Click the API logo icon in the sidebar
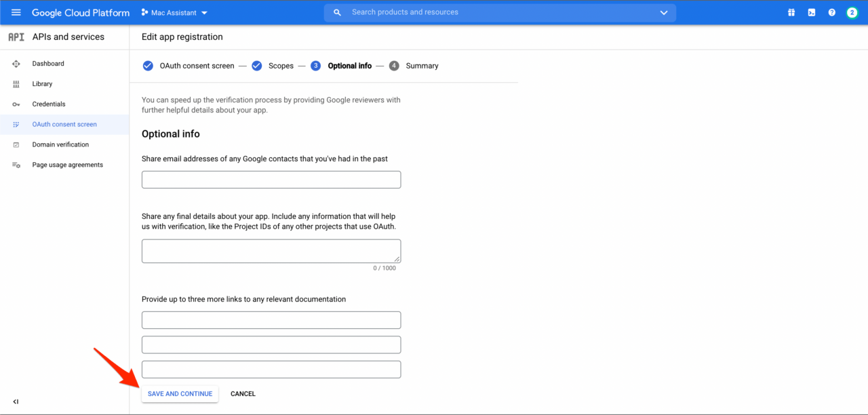Screen dimensions: 868x415 (16, 37)
